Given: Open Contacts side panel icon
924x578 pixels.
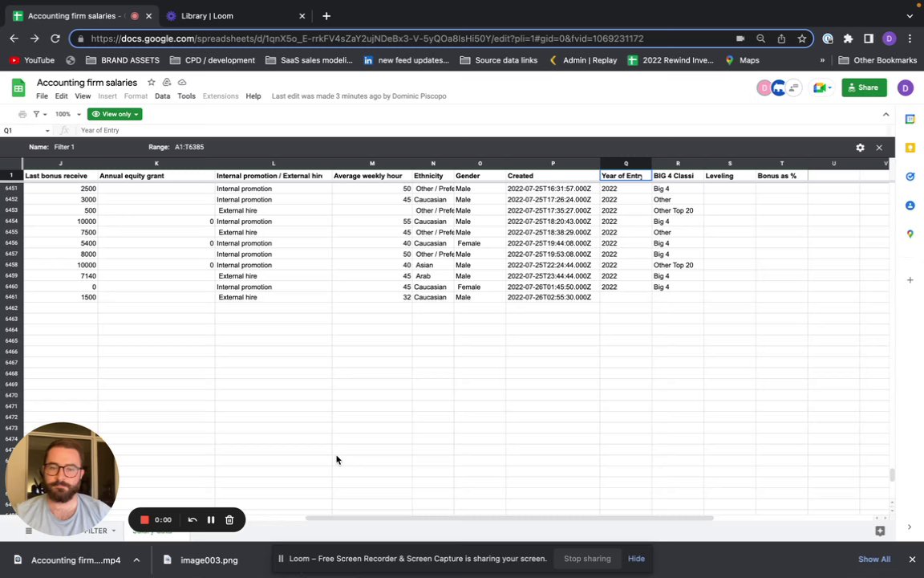Looking at the screenshot, I should [910, 206].
